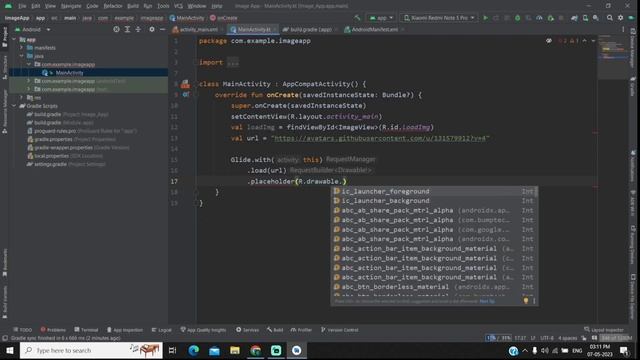
Task: Open the VCS menu
Action: click(178, 6)
